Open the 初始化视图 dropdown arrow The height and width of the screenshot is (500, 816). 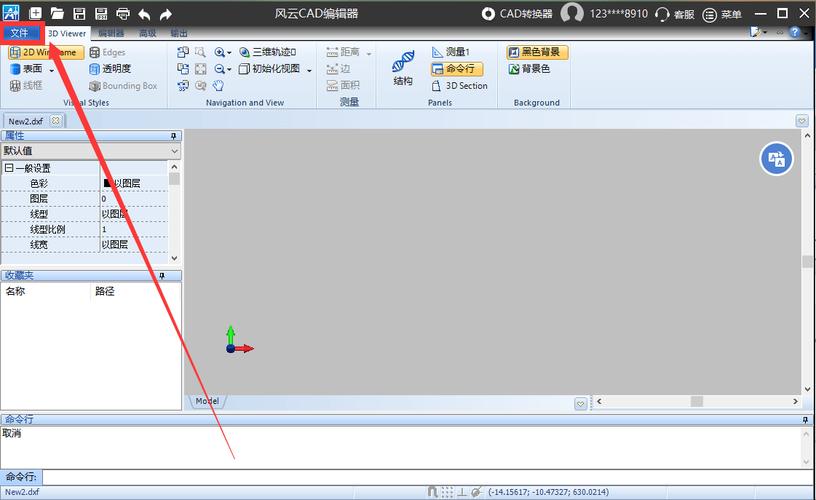(x=310, y=70)
